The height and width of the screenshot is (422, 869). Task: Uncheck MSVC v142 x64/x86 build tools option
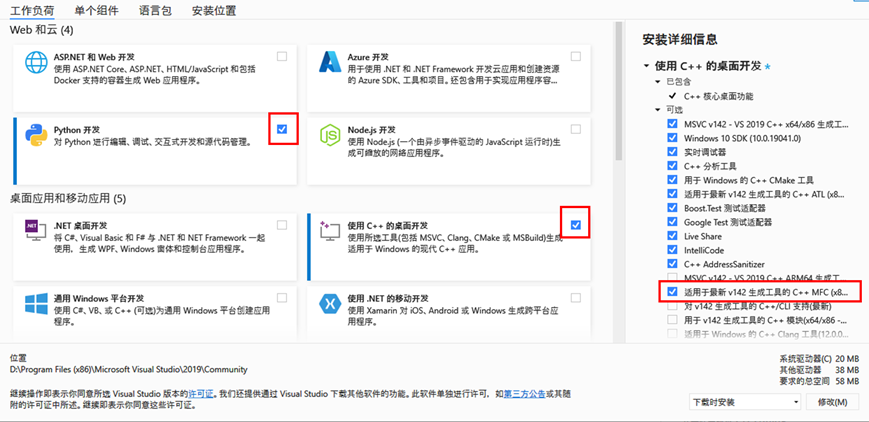(x=672, y=123)
